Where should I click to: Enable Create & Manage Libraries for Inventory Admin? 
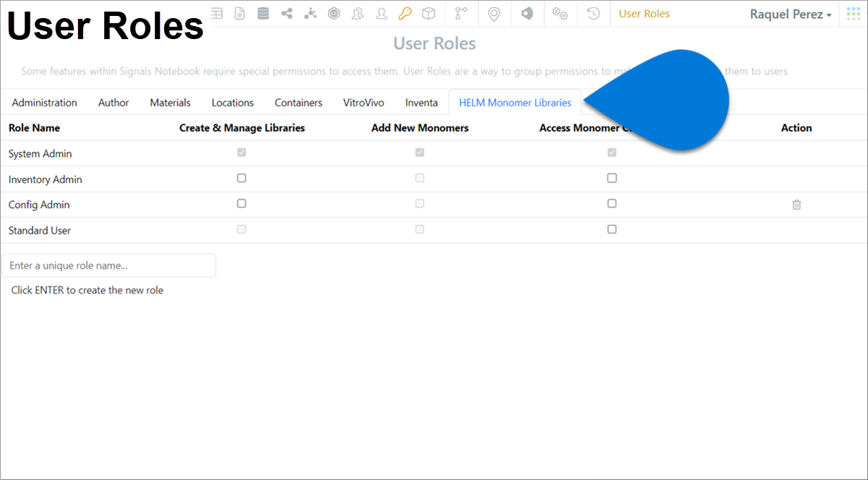[242, 178]
